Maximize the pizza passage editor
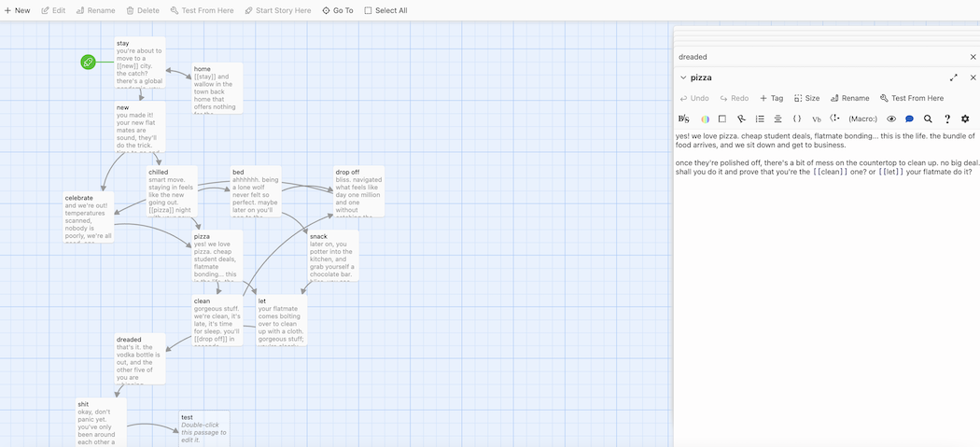This screenshot has width=980, height=447. pos(954,77)
